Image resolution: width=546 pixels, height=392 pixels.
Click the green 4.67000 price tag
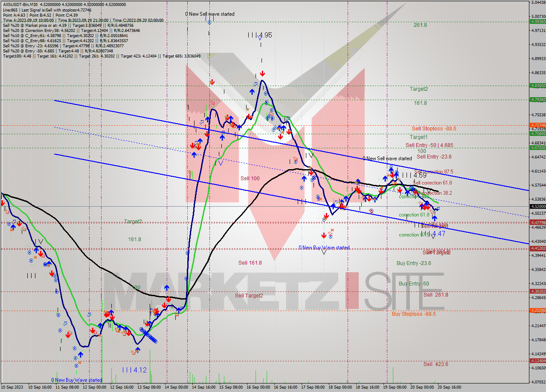click(x=537, y=147)
